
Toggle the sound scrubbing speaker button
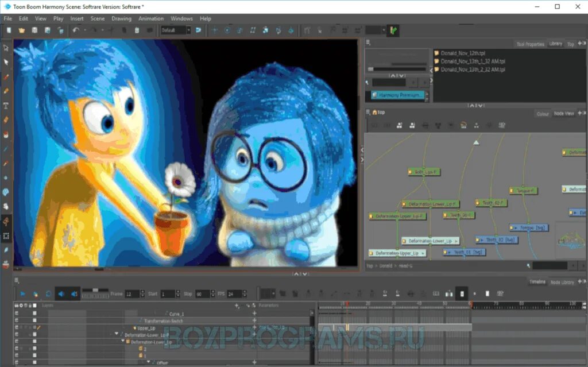74,294
